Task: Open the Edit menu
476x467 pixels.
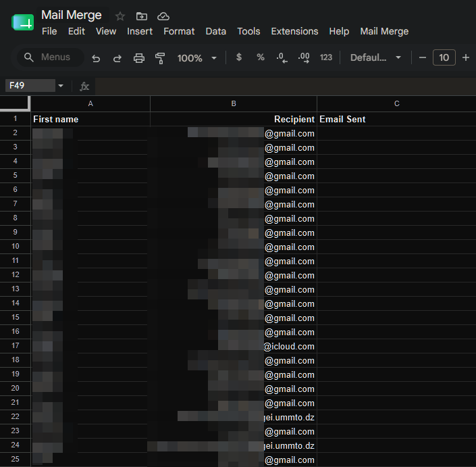Action: 76,31
